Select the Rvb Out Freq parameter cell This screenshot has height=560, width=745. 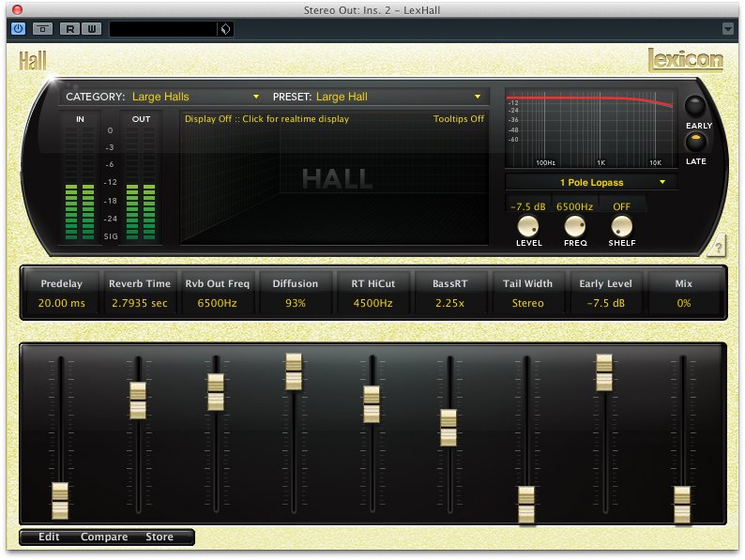pos(217,293)
